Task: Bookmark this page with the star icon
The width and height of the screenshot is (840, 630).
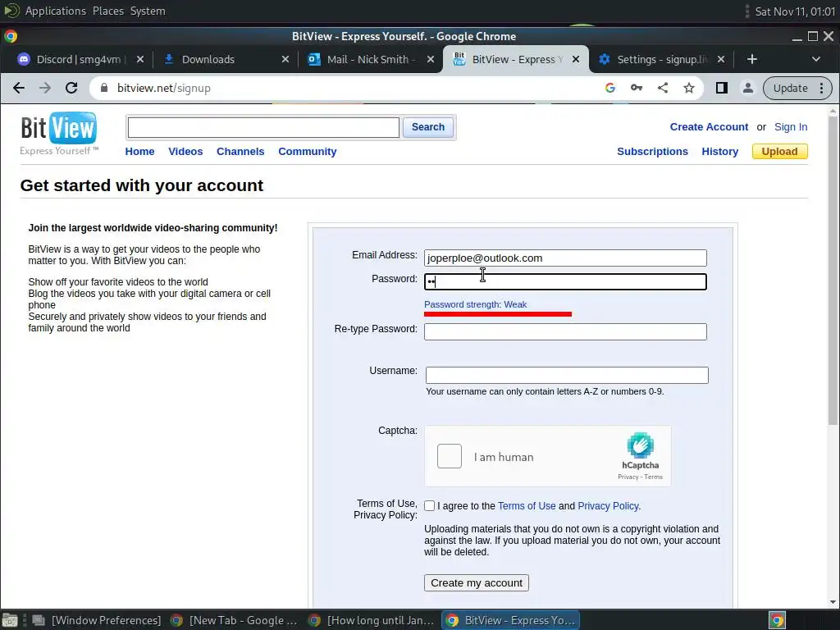Action: [689, 88]
